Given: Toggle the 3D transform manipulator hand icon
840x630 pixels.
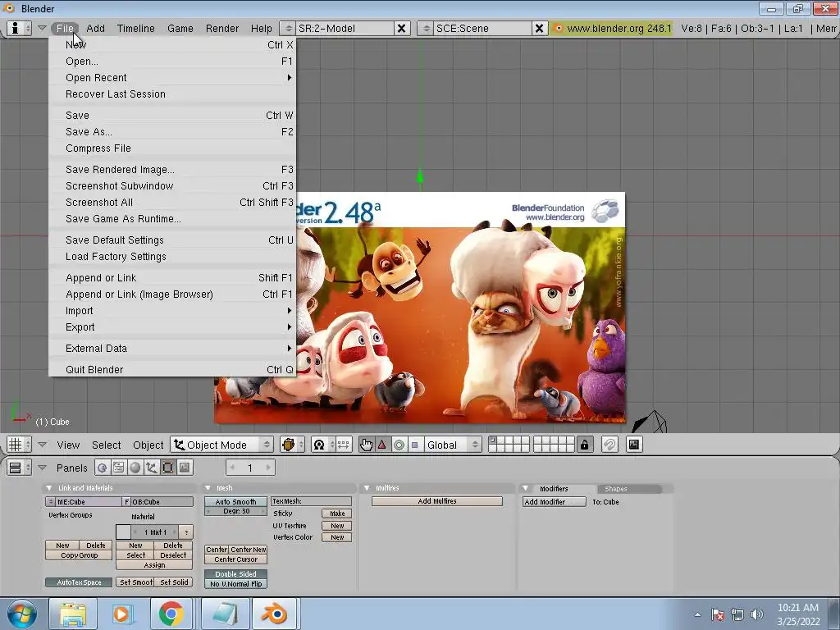Looking at the screenshot, I should [367, 445].
